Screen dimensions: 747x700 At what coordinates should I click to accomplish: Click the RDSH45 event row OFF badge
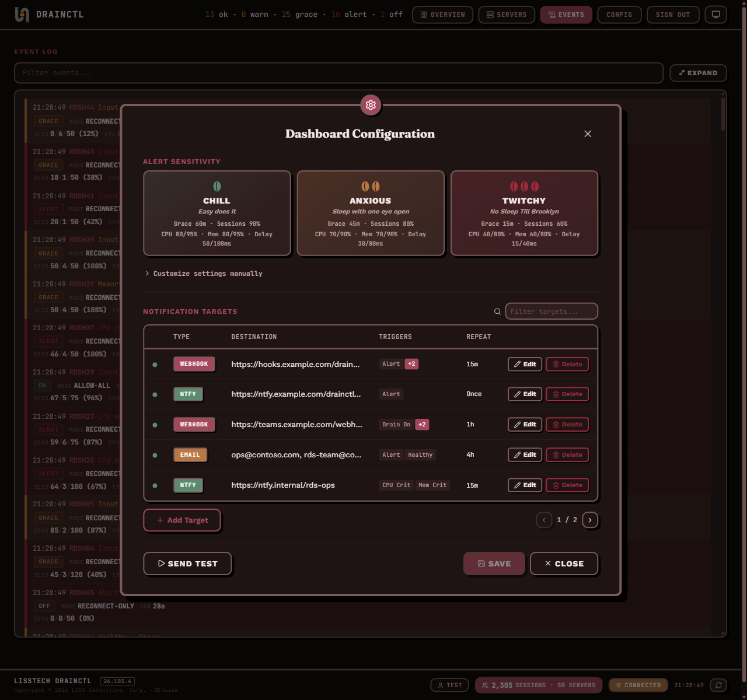44,606
